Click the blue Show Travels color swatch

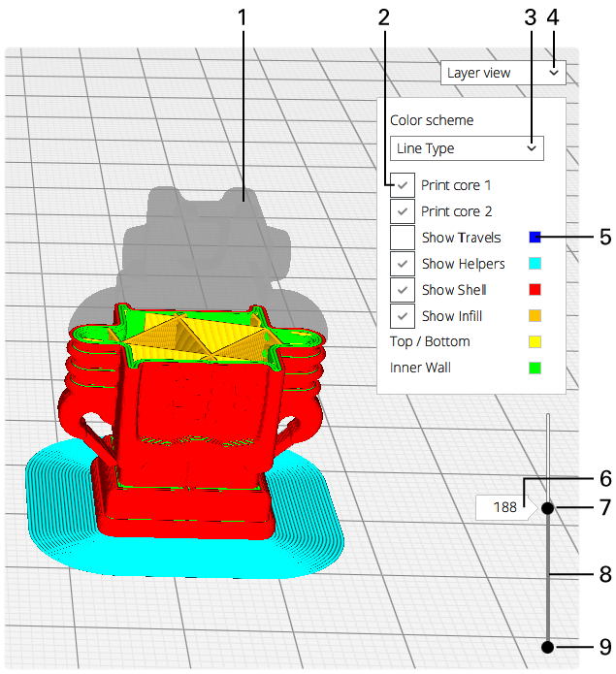pyautogui.click(x=535, y=238)
